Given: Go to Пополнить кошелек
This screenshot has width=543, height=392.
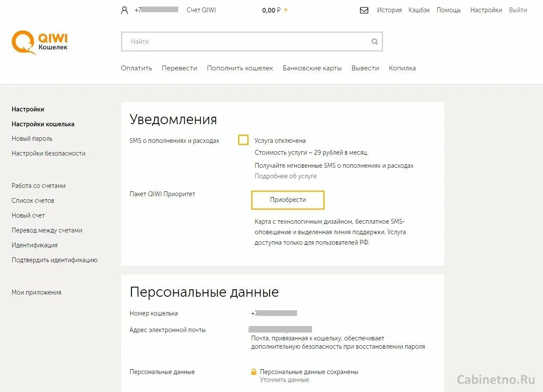Looking at the screenshot, I should 240,68.
